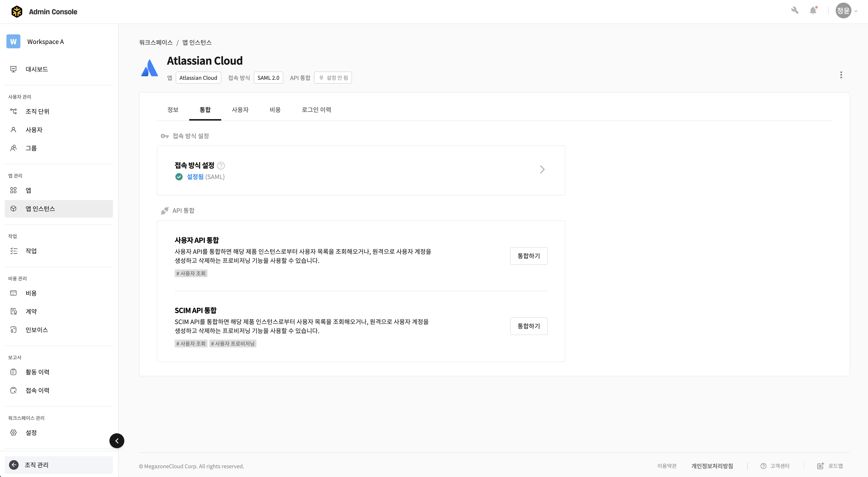Open 그룹 in the sidebar
The height and width of the screenshot is (477, 868).
[59, 148]
